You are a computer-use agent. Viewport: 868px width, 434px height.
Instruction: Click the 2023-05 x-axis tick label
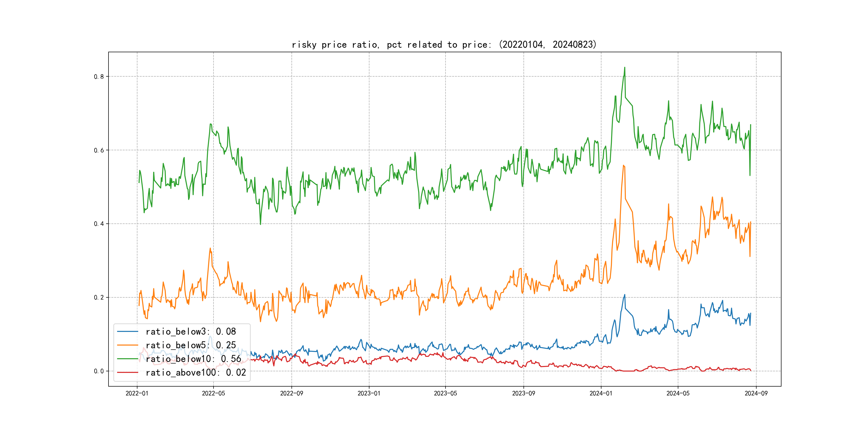pyautogui.click(x=445, y=393)
